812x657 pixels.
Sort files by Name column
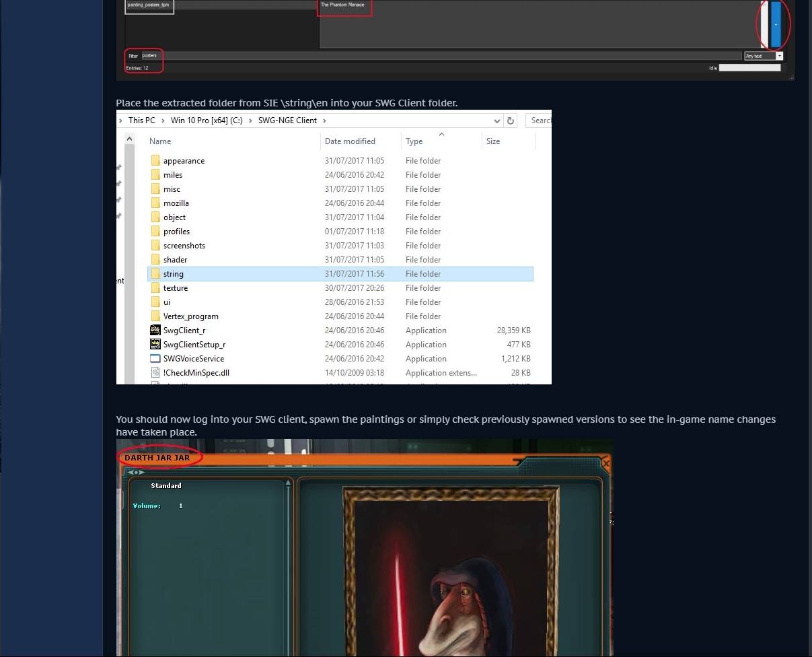160,141
